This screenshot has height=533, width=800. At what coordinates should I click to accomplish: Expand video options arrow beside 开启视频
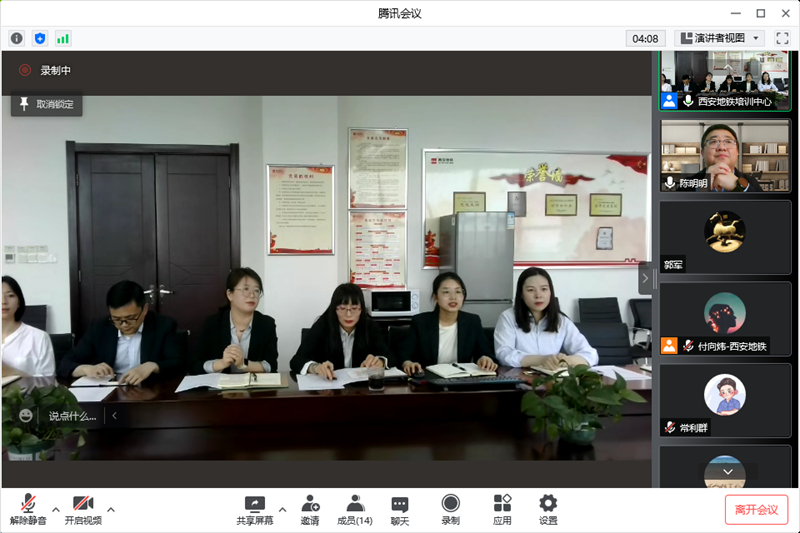click(110, 508)
